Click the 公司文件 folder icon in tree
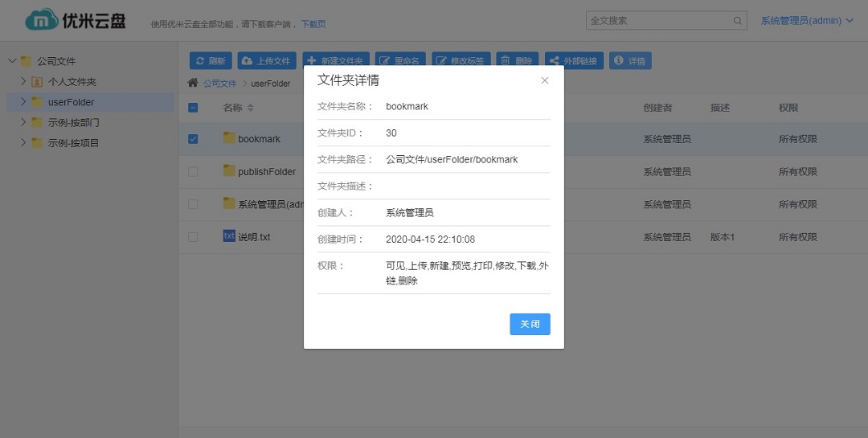The image size is (868, 438). point(26,61)
